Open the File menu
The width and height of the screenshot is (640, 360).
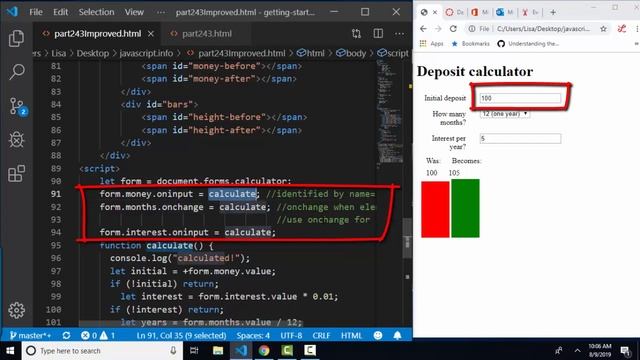coord(36,12)
